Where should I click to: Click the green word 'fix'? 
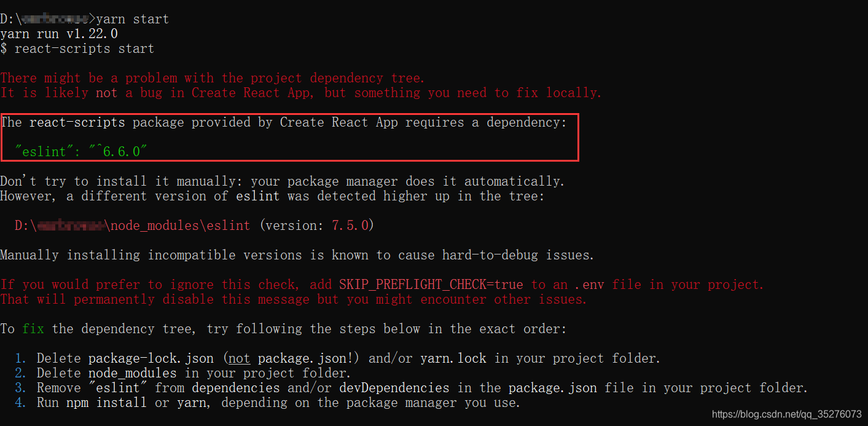(33, 329)
